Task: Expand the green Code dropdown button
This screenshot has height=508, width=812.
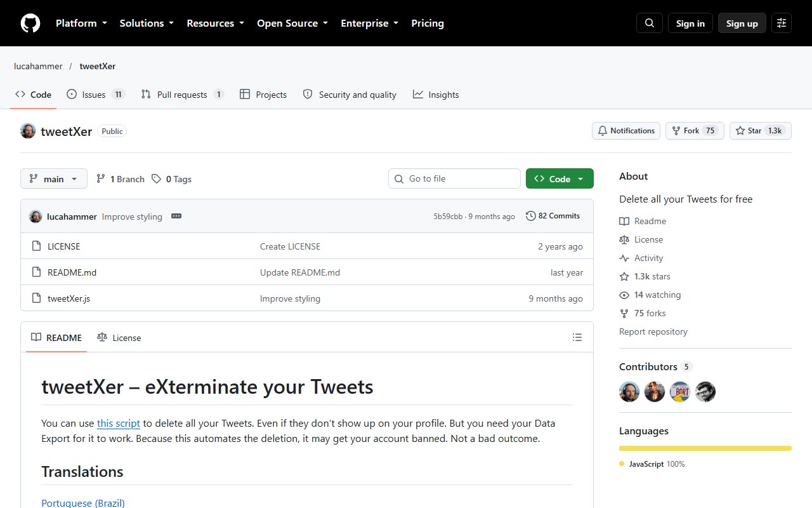Action: pyautogui.click(x=560, y=179)
